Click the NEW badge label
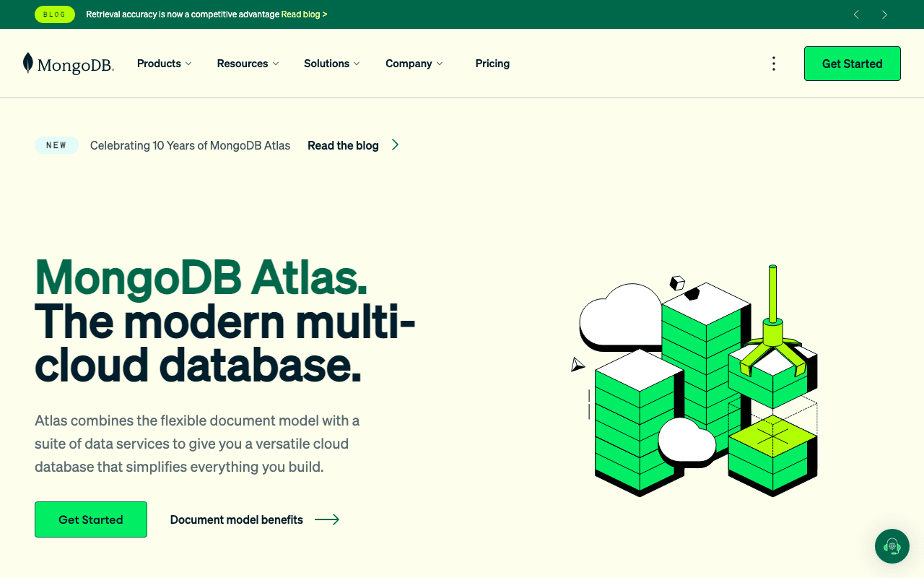 56,145
